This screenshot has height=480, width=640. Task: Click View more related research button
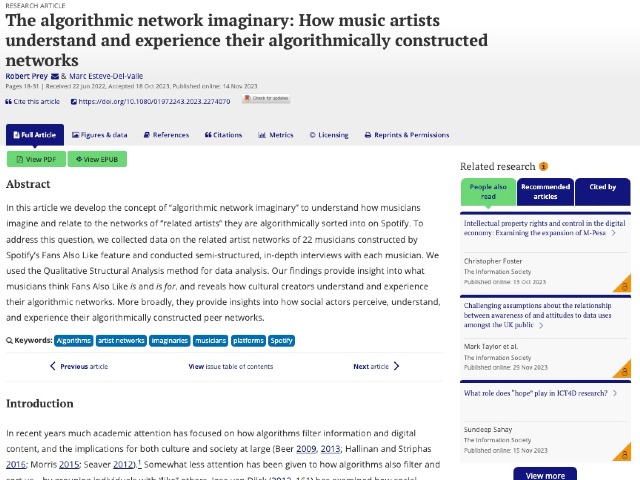[x=545, y=475]
